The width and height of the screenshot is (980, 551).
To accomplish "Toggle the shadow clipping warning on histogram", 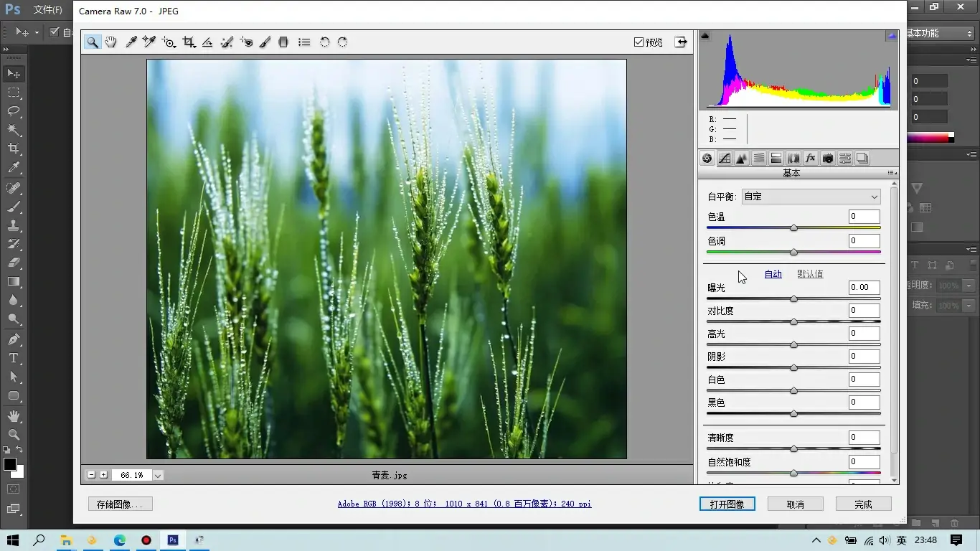I will [x=705, y=35].
